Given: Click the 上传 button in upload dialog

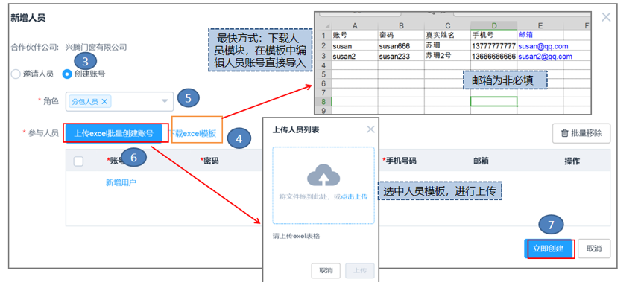Looking at the screenshot, I should point(360,271).
